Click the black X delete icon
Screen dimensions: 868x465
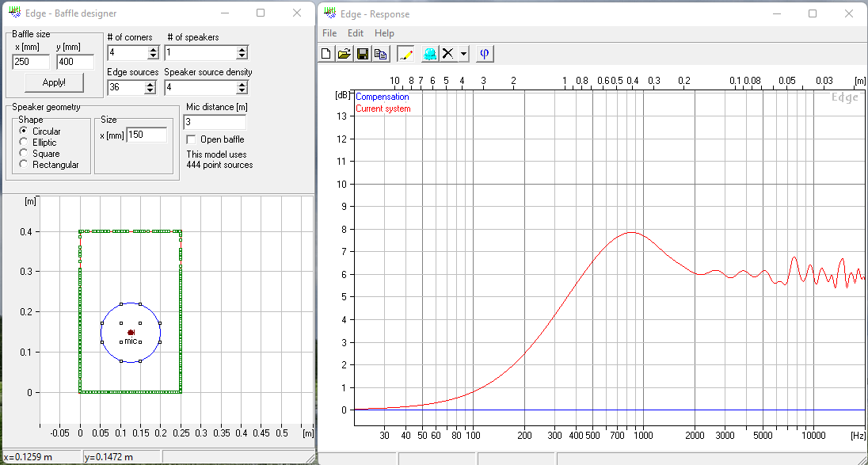click(x=447, y=54)
